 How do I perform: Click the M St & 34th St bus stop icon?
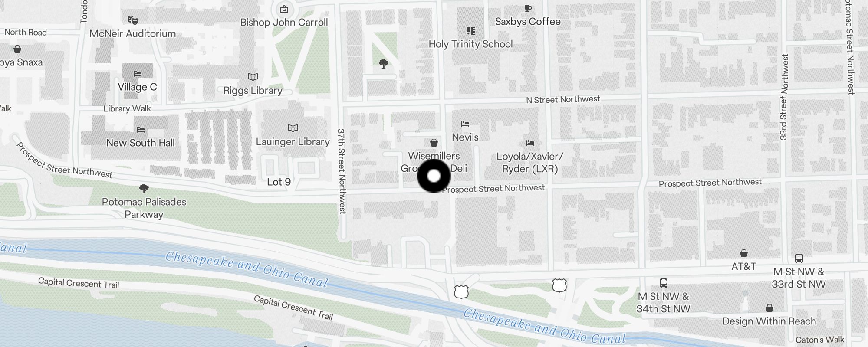(x=663, y=283)
